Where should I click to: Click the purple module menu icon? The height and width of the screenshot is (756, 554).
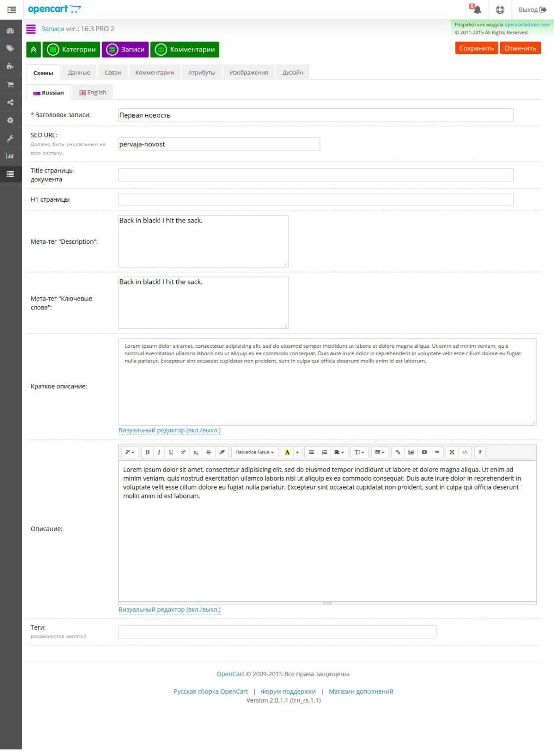point(31,29)
